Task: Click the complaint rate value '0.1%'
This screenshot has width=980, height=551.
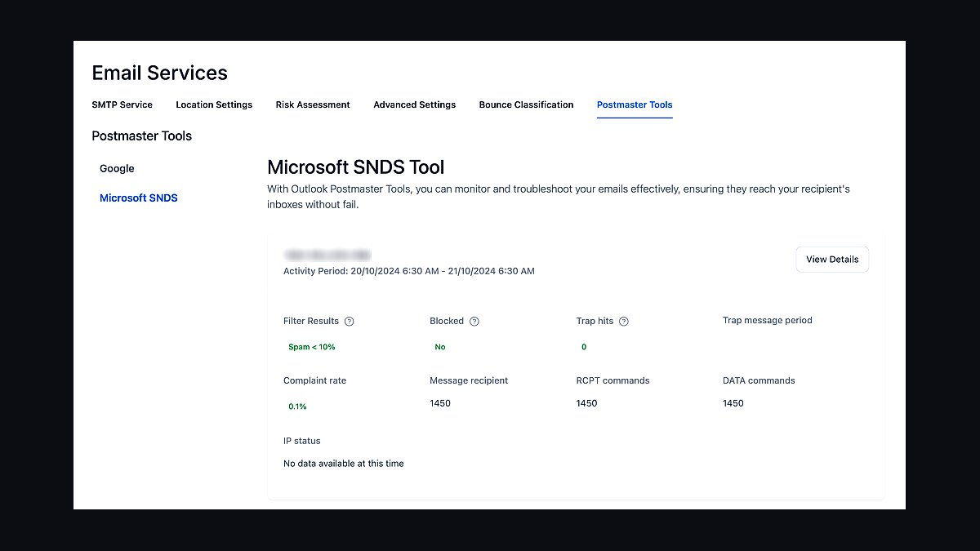Action: (x=297, y=406)
